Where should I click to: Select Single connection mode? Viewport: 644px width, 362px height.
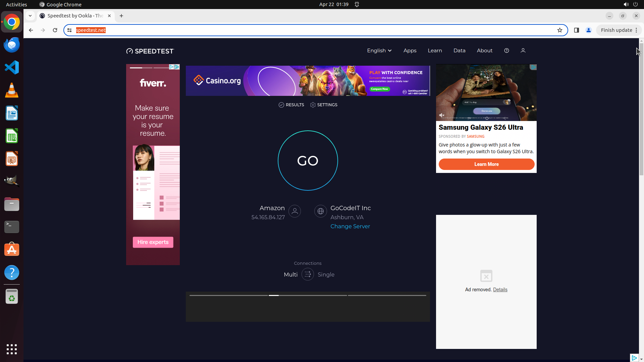click(326, 275)
